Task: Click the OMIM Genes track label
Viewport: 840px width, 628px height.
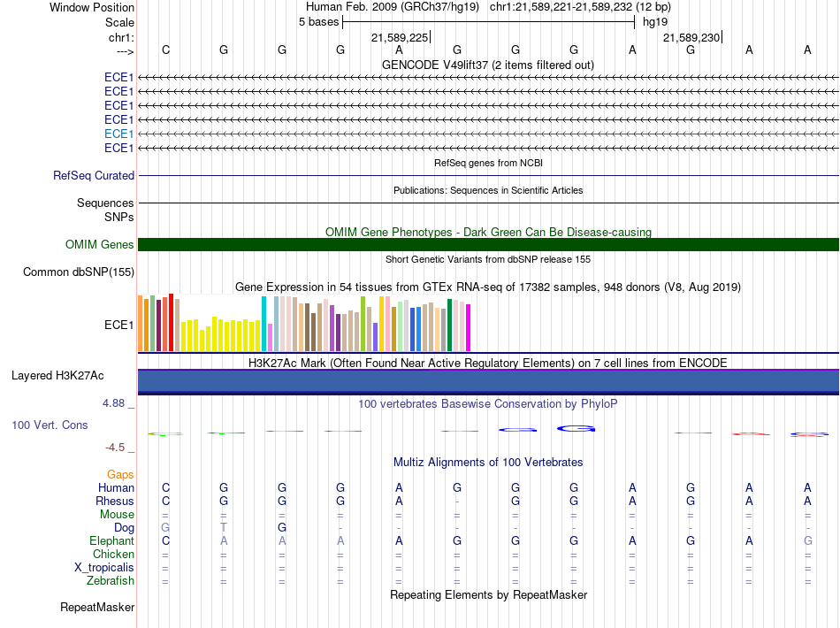Action: pos(100,244)
